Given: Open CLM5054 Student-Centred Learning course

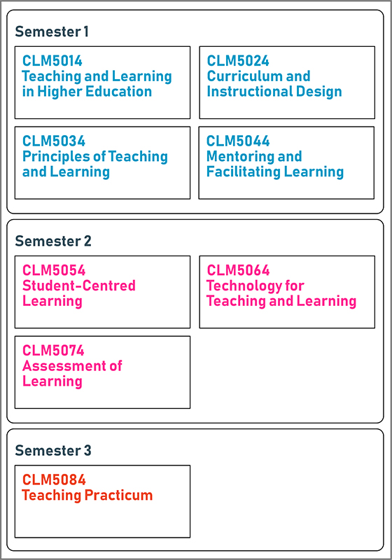Looking at the screenshot, I should click(102, 292).
